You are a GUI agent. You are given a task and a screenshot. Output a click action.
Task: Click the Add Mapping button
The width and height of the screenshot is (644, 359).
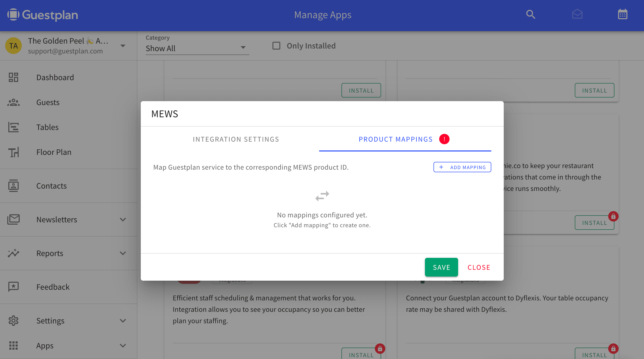pyautogui.click(x=462, y=167)
